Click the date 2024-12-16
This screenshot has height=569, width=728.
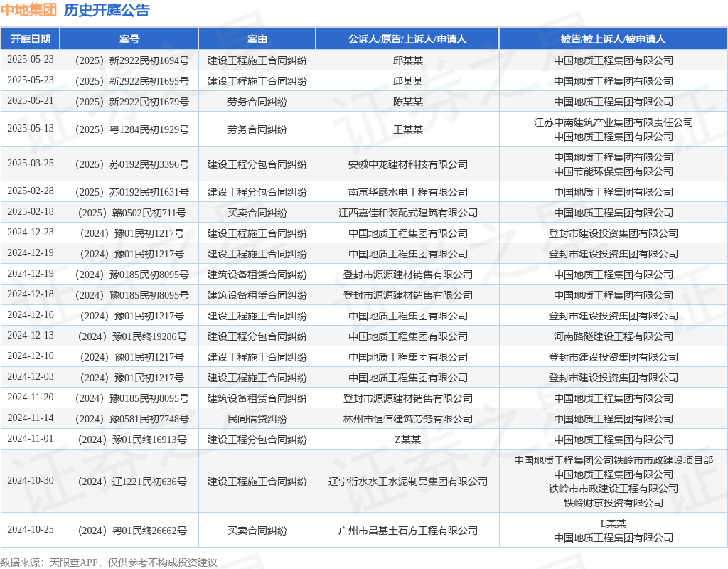(x=31, y=315)
